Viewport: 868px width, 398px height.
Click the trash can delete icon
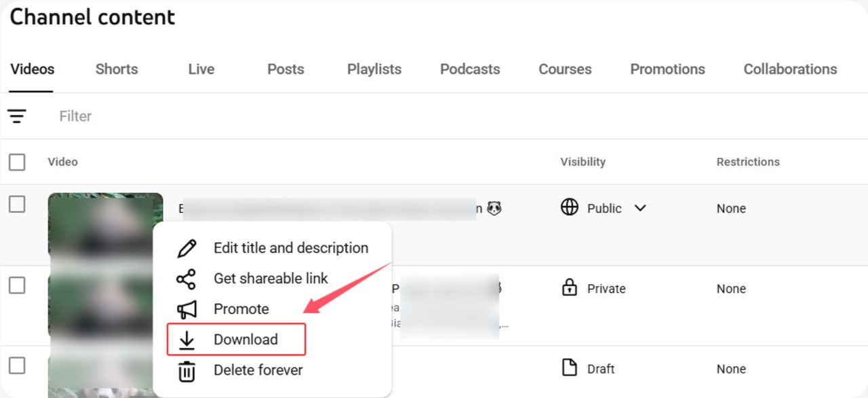point(186,371)
